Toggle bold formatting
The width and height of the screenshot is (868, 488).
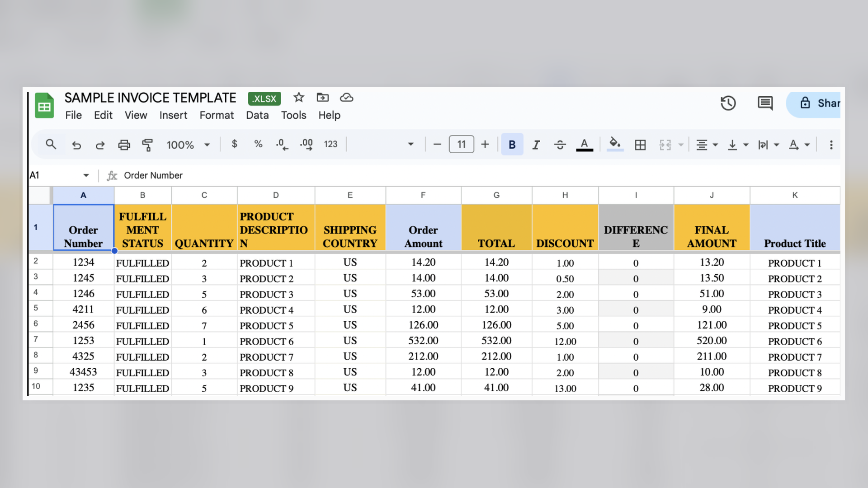point(512,145)
